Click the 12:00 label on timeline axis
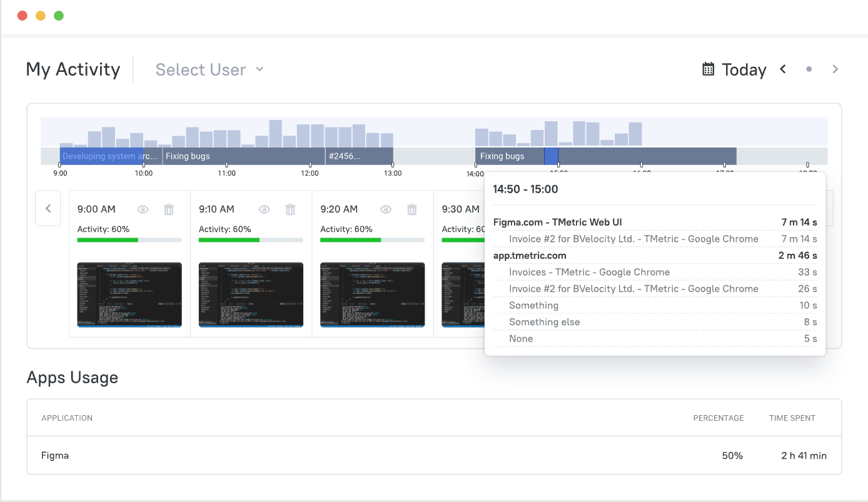Image resolution: width=868 pixels, height=502 pixels. pyautogui.click(x=310, y=173)
